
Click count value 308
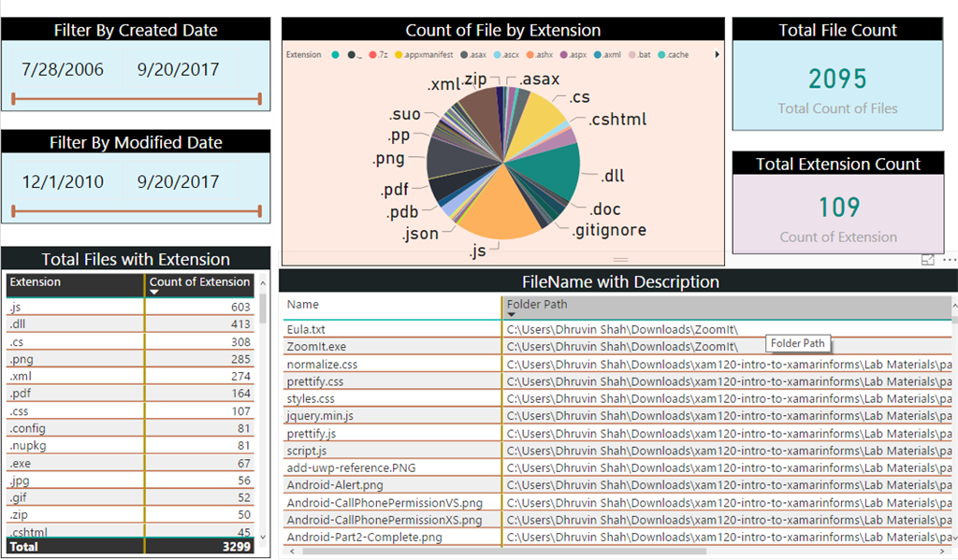[240, 342]
